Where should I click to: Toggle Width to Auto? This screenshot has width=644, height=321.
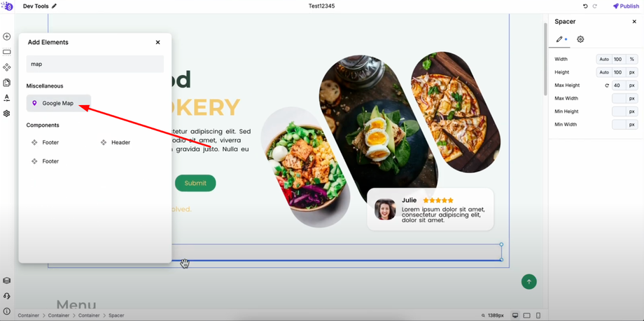(604, 59)
